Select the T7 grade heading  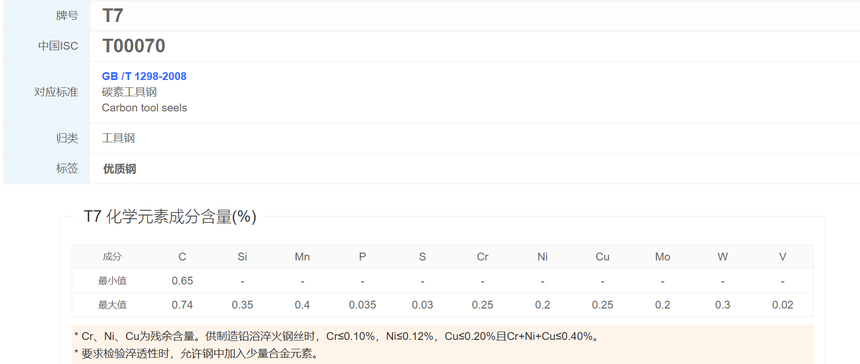click(112, 15)
